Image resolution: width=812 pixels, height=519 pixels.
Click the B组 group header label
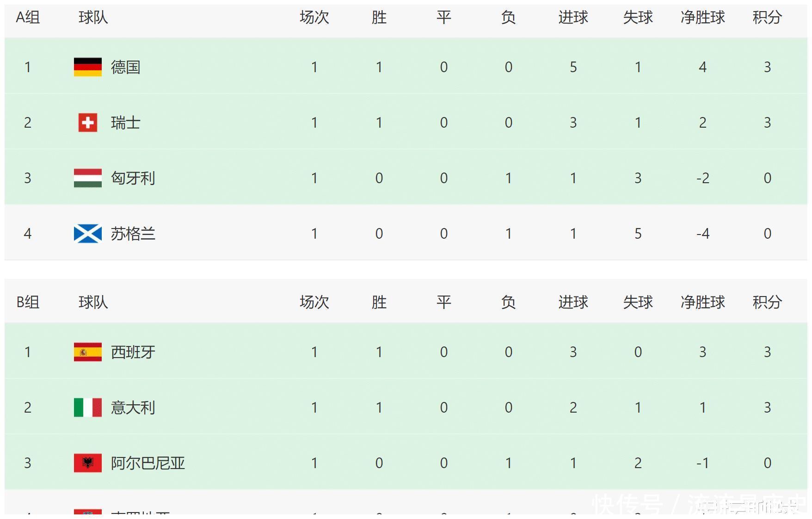28,303
